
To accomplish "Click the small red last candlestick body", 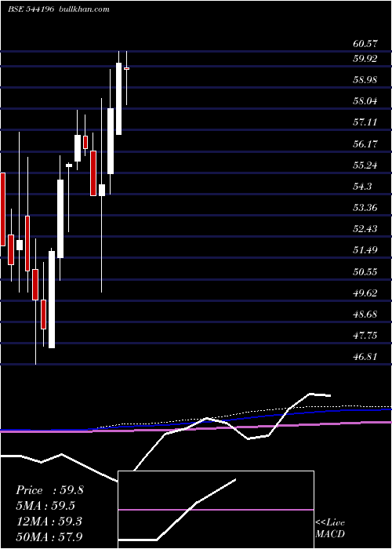I will click(127, 69).
